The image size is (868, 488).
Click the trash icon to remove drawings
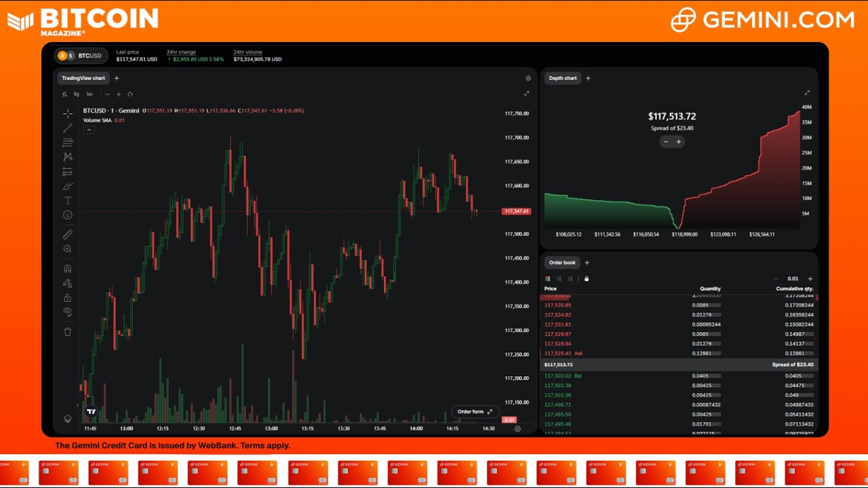68,332
